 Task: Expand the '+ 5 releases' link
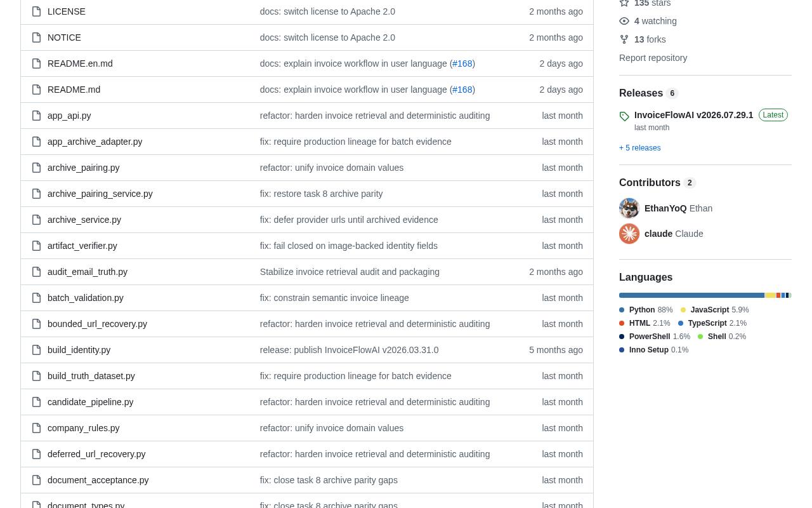pos(639,148)
